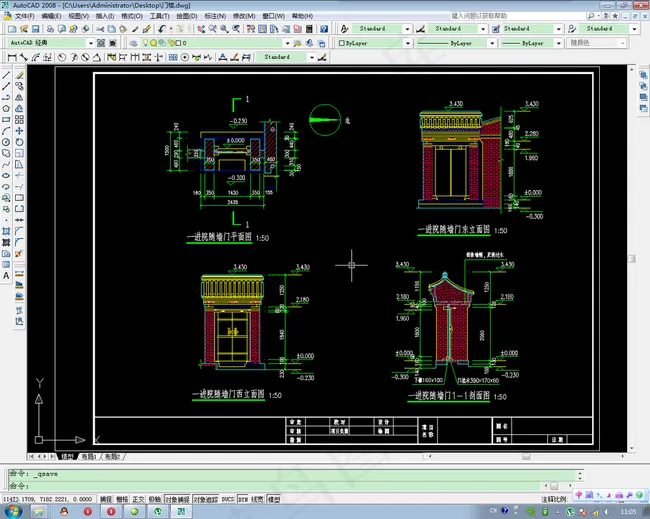Open the 编辑(E) menu

(51, 16)
